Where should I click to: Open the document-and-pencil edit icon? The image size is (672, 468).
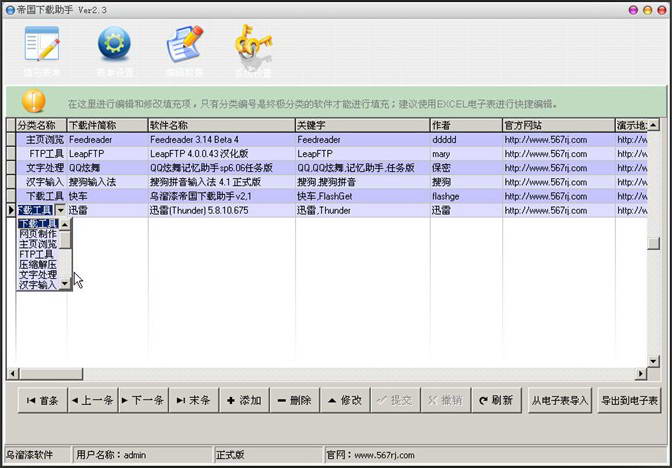[185, 44]
